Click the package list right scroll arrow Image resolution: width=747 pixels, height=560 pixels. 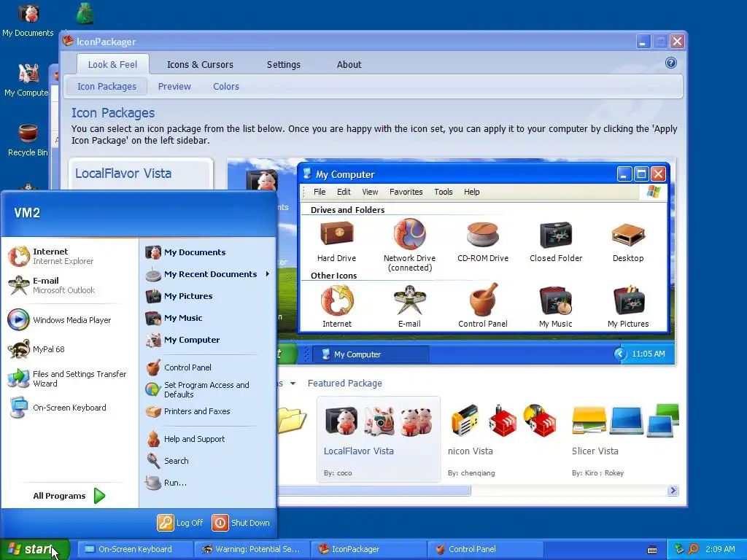[x=673, y=491]
